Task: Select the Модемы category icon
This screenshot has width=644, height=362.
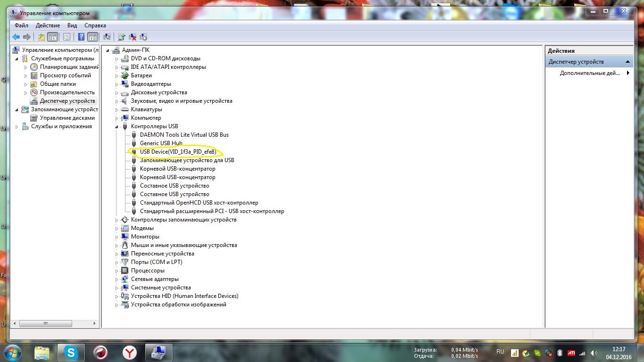Action: point(125,228)
